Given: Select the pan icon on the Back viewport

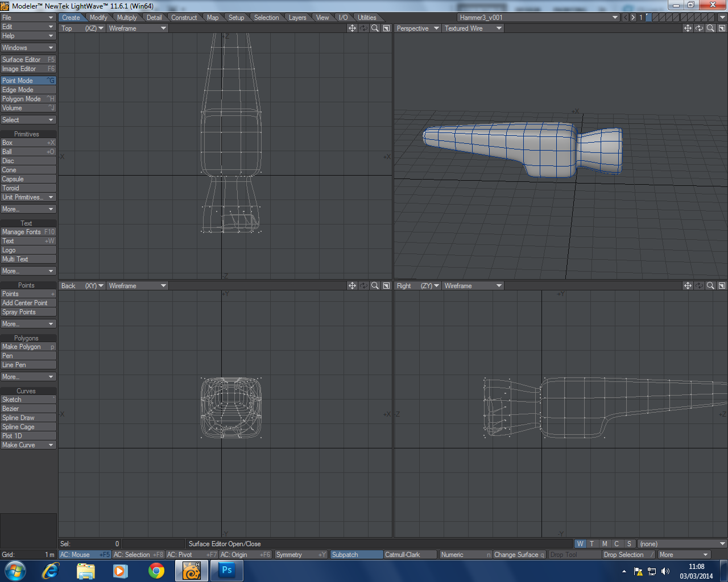Looking at the screenshot, I should click(352, 285).
